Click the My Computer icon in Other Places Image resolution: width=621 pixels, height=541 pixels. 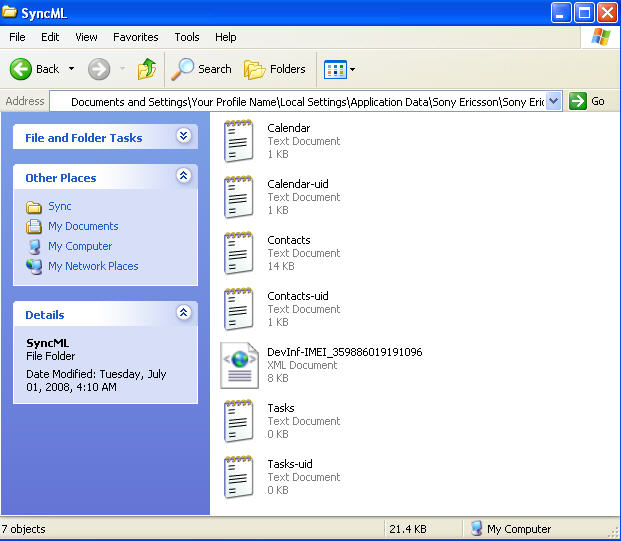(x=34, y=247)
